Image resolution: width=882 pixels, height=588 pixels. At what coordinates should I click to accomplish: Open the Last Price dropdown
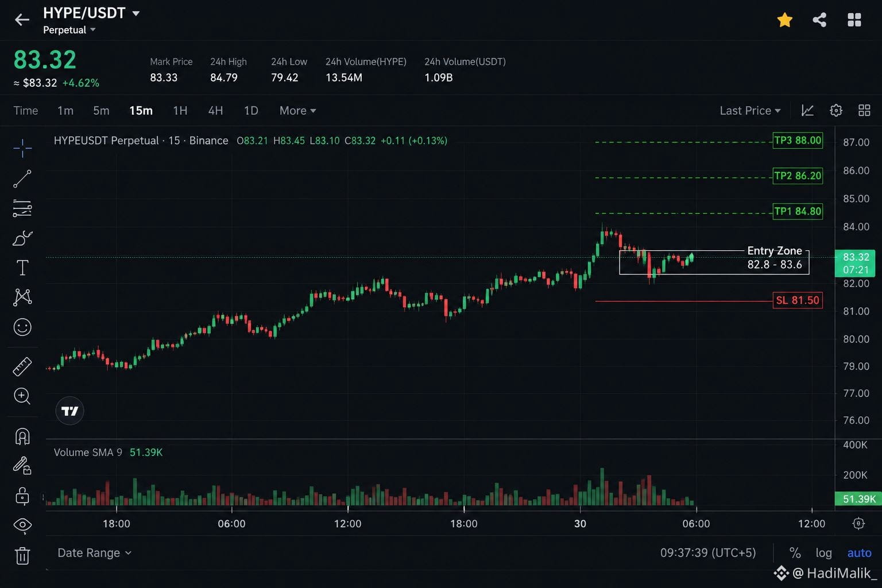(x=750, y=110)
